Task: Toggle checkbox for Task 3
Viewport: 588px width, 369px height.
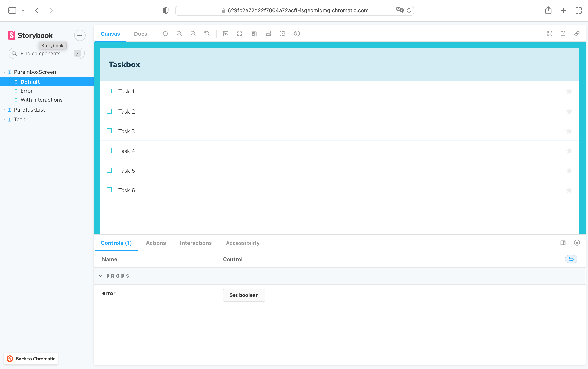Action: click(109, 131)
